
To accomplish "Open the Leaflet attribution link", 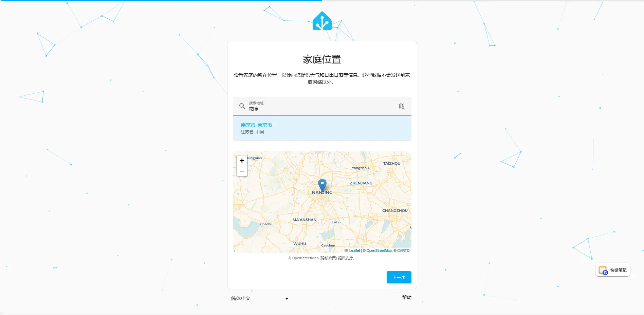I will coord(354,251).
